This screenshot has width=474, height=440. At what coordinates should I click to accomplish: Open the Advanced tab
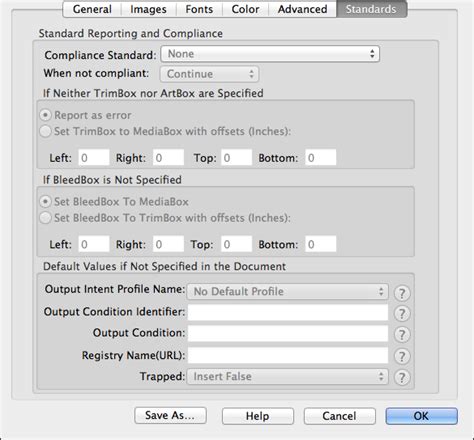(x=302, y=9)
